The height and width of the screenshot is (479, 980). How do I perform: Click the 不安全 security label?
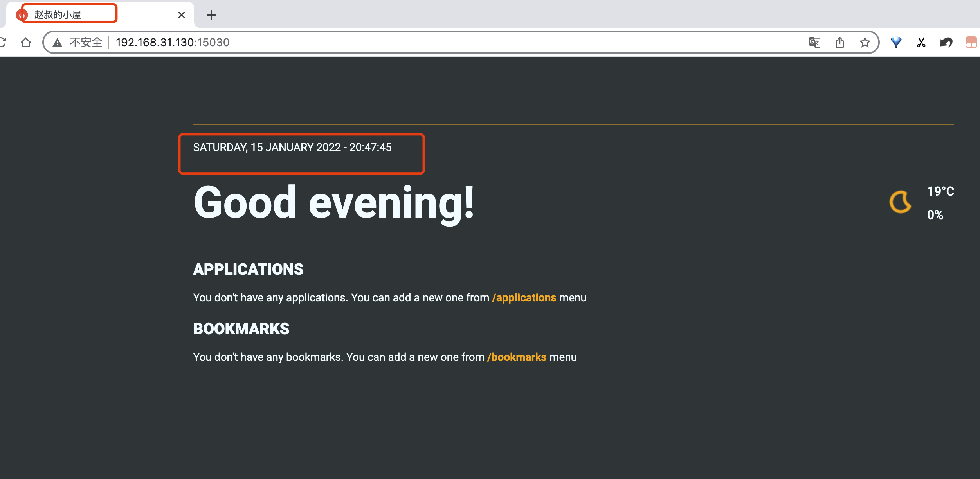tap(86, 42)
